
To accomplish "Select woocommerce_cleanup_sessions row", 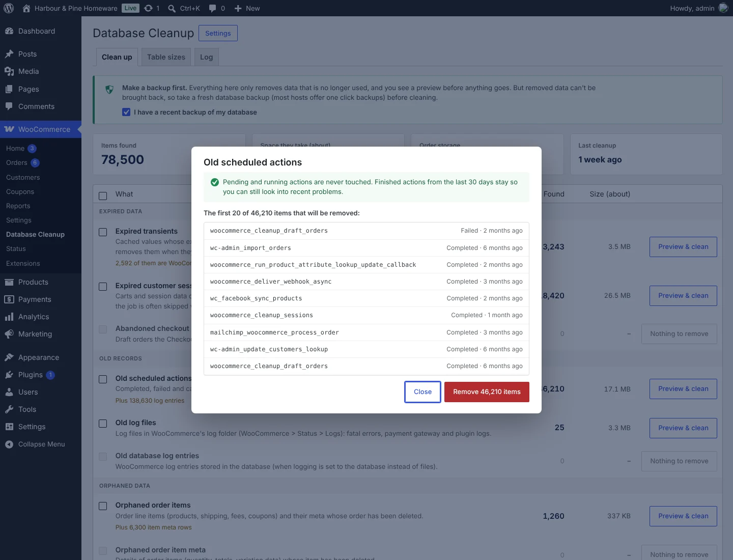I will [x=366, y=315].
